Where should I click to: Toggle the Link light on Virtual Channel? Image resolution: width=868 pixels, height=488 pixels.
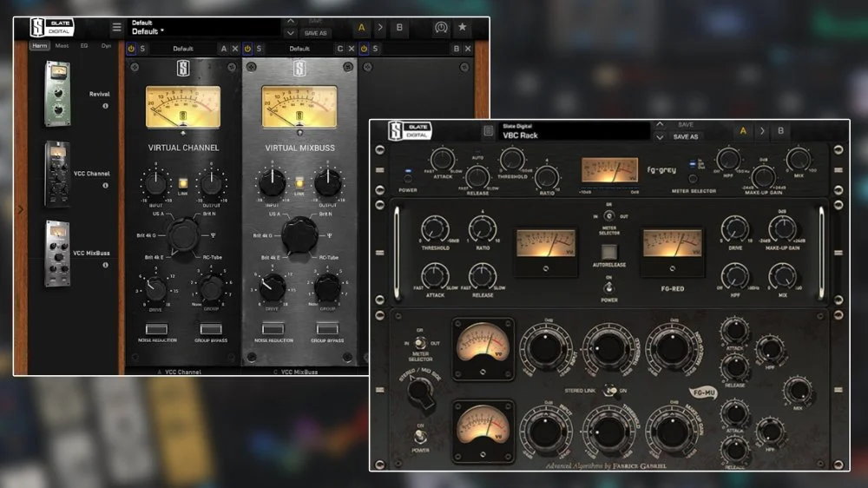point(183,183)
